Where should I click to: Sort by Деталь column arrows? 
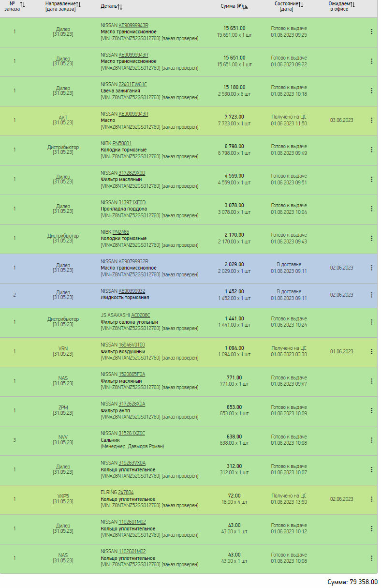click(119, 7)
